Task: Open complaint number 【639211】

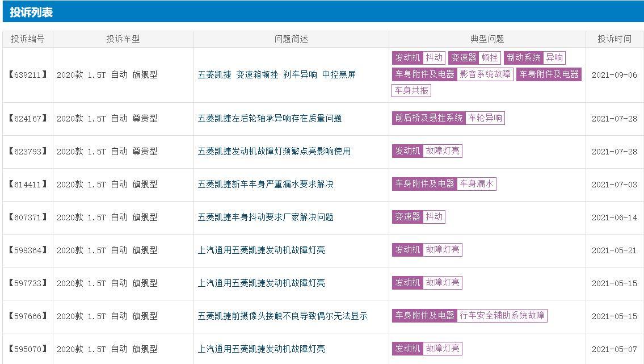Action: click(x=27, y=75)
